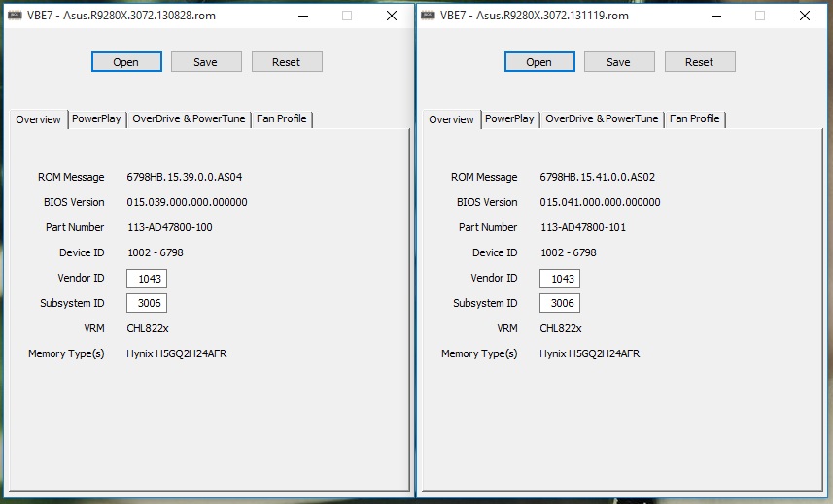Click title text Asus.R9280X.3072.130828.rom
833x504 pixels.
point(140,16)
